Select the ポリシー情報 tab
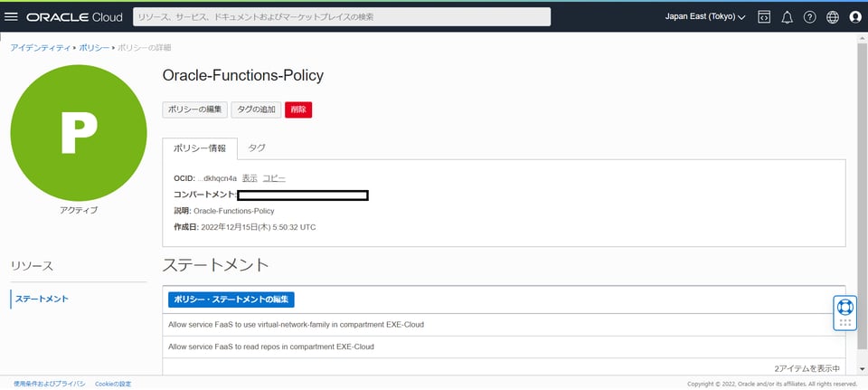The height and width of the screenshot is (390, 868). [x=200, y=148]
